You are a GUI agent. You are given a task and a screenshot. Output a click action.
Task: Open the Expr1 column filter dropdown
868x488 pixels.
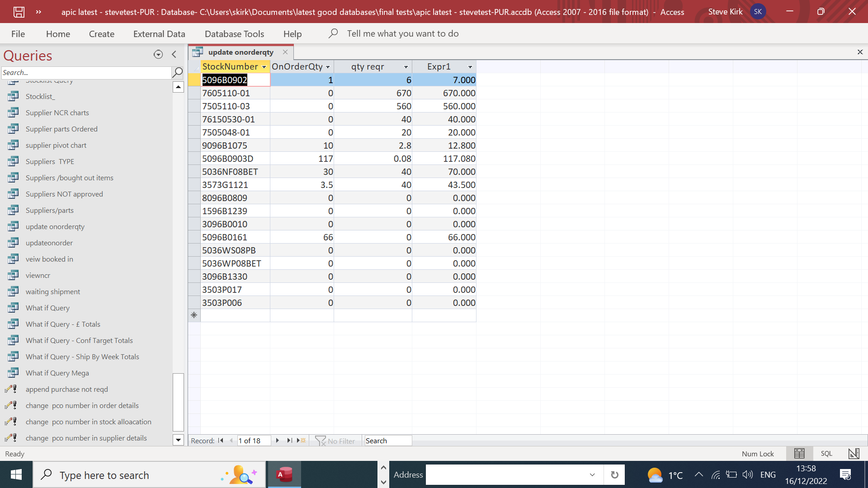(470, 67)
